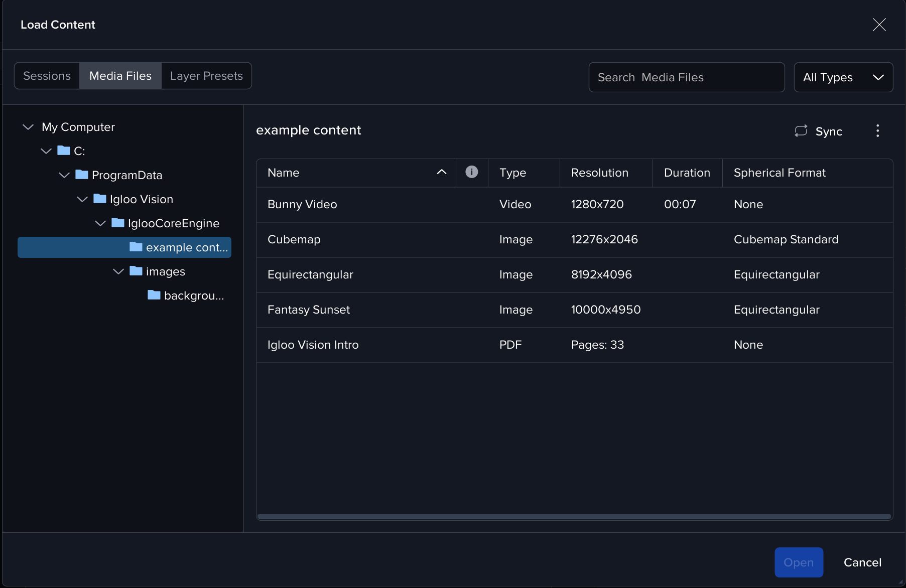Switch to the Layer Presets tab
This screenshot has height=588, width=906.
tap(206, 76)
